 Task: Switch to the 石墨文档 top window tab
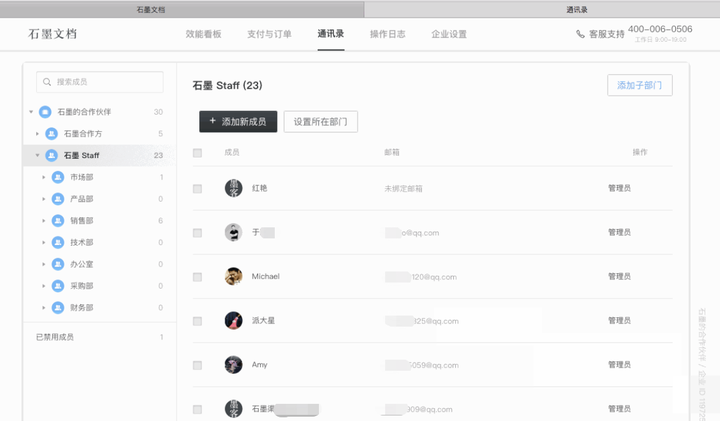(182, 9)
